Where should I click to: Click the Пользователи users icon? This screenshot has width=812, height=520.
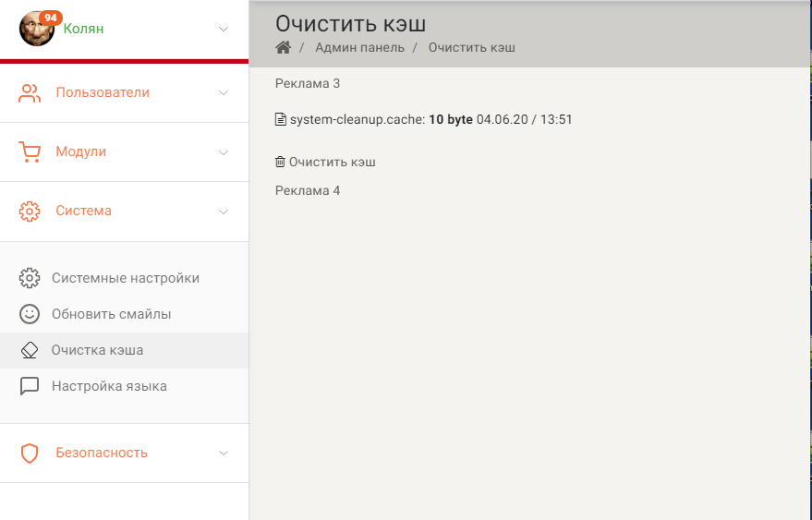point(30,93)
